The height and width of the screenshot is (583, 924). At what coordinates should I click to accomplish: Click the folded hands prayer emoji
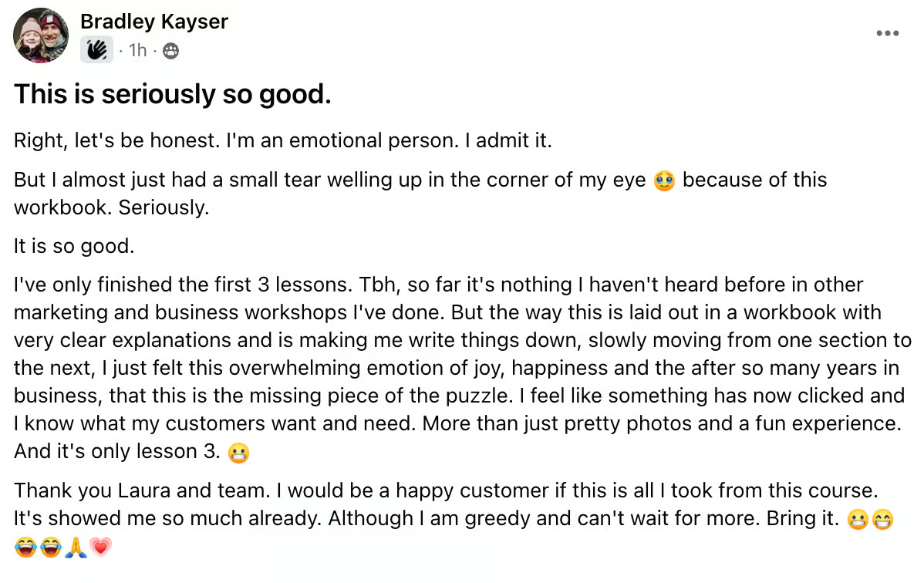click(76, 548)
